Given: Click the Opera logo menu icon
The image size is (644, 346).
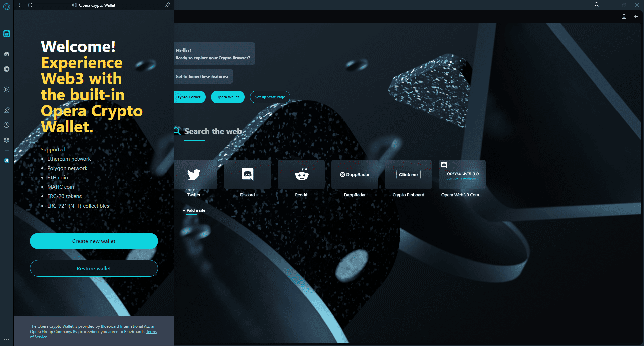Looking at the screenshot, I should (x=7, y=6).
